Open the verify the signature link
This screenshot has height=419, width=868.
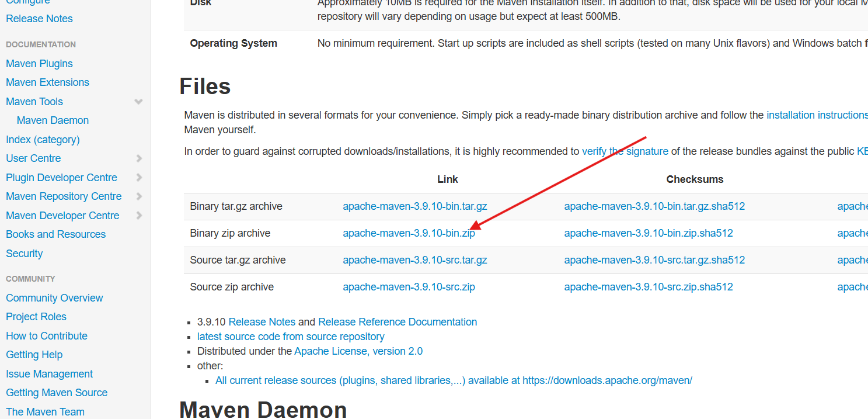click(625, 151)
